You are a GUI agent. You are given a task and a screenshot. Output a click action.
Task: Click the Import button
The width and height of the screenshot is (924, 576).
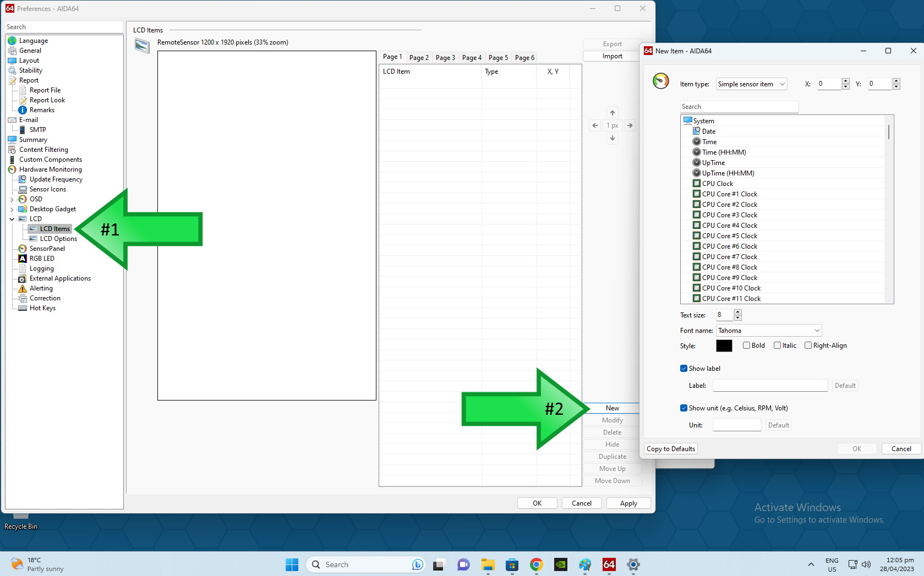[612, 56]
